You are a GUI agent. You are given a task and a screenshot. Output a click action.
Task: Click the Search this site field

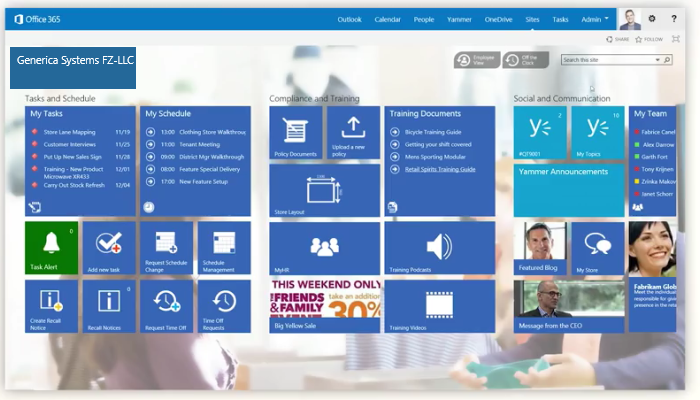tap(603, 60)
